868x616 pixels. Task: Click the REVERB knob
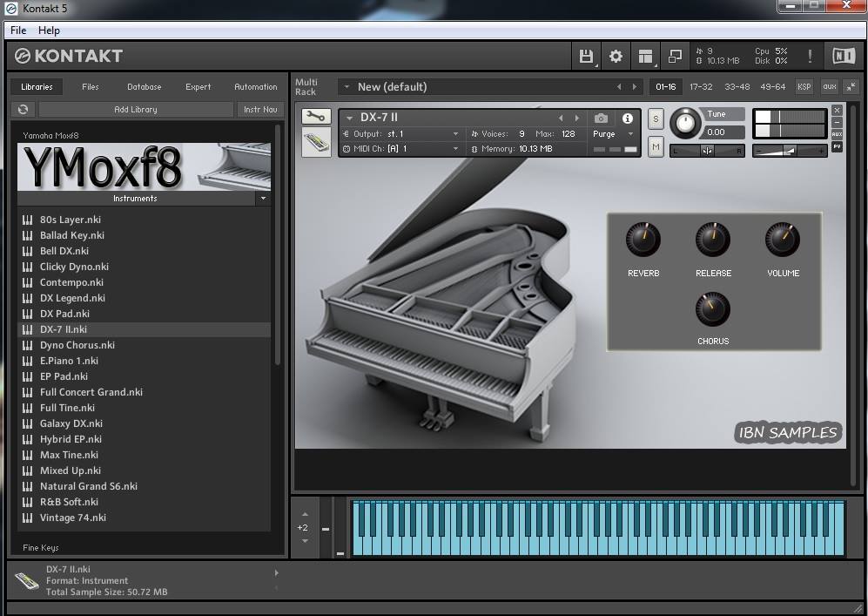(643, 240)
